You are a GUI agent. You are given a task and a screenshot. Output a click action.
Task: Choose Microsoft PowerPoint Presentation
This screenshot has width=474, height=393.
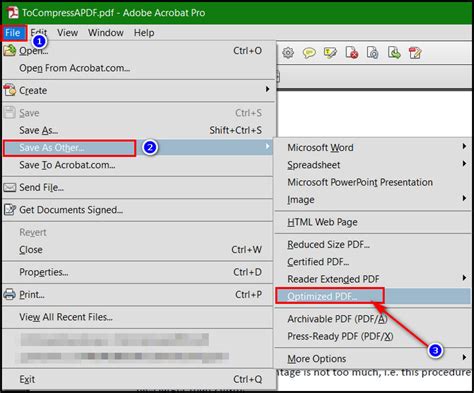click(373, 182)
